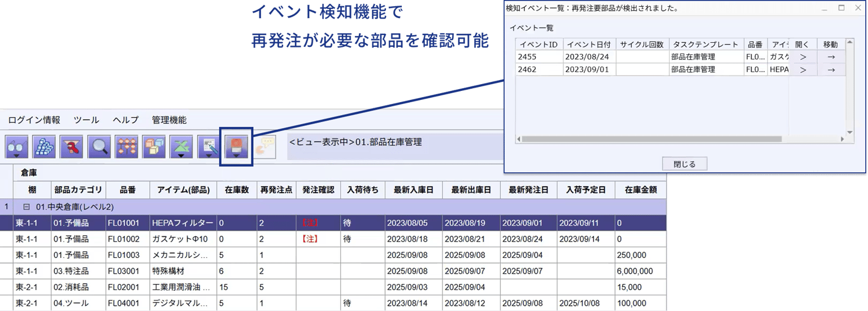Click the glasses view icon in toolbar
The width and height of the screenshot is (868, 311).
coord(17,147)
